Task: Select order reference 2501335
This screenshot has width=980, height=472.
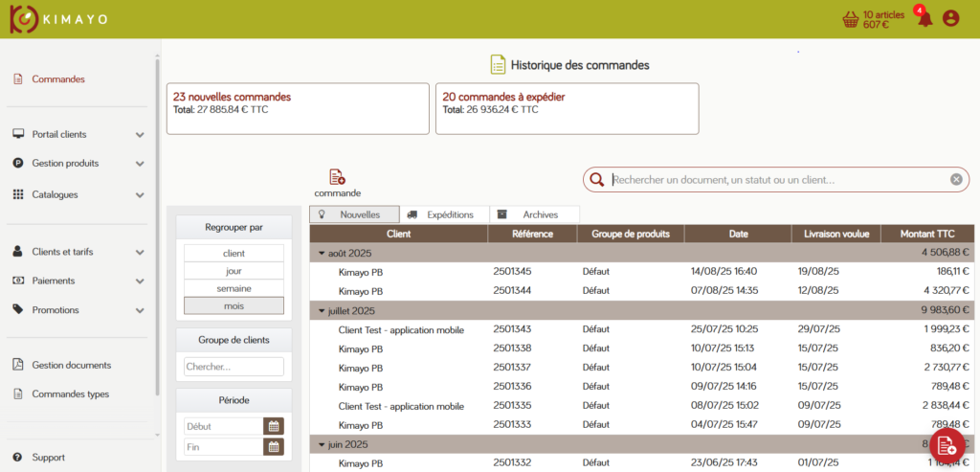Action: [513, 406]
